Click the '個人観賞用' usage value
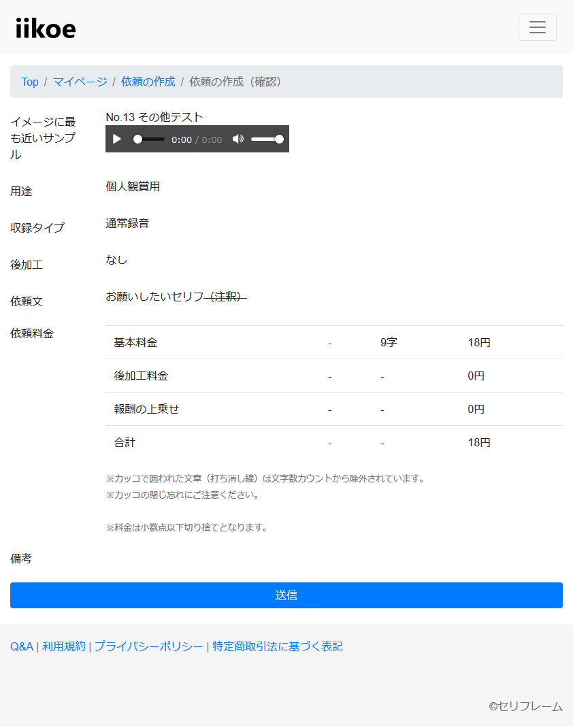Image resolution: width=573 pixels, height=728 pixels. 133,186
